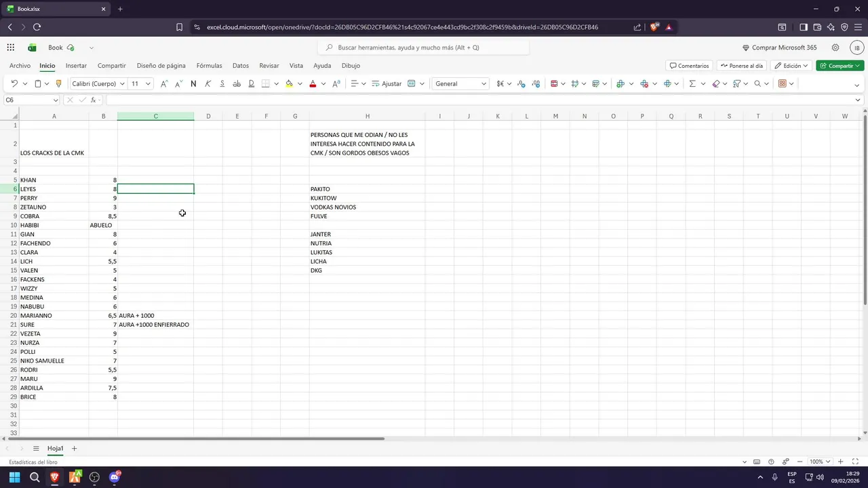Click Ponerse al día button
The height and width of the screenshot is (488, 868).
(x=741, y=66)
